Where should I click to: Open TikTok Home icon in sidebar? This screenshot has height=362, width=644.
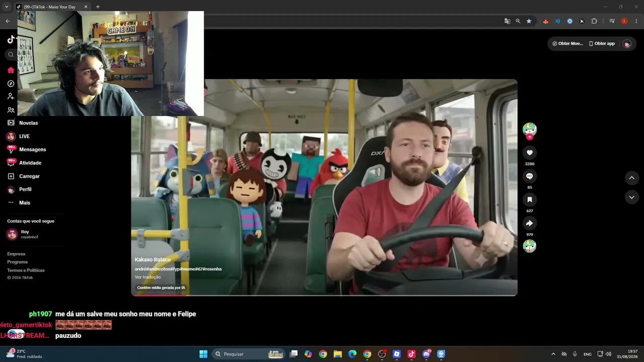pyautogui.click(x=11, y=70)
